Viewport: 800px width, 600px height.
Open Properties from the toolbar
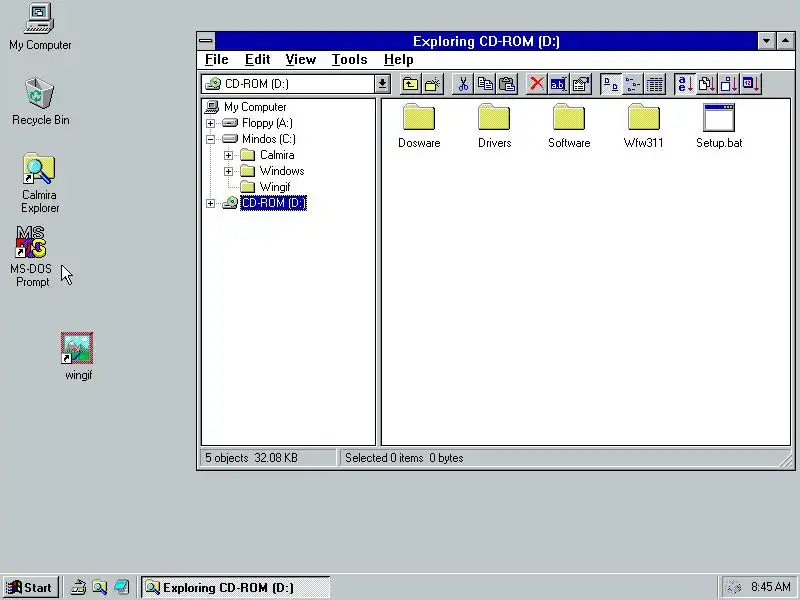click(581, 84)
